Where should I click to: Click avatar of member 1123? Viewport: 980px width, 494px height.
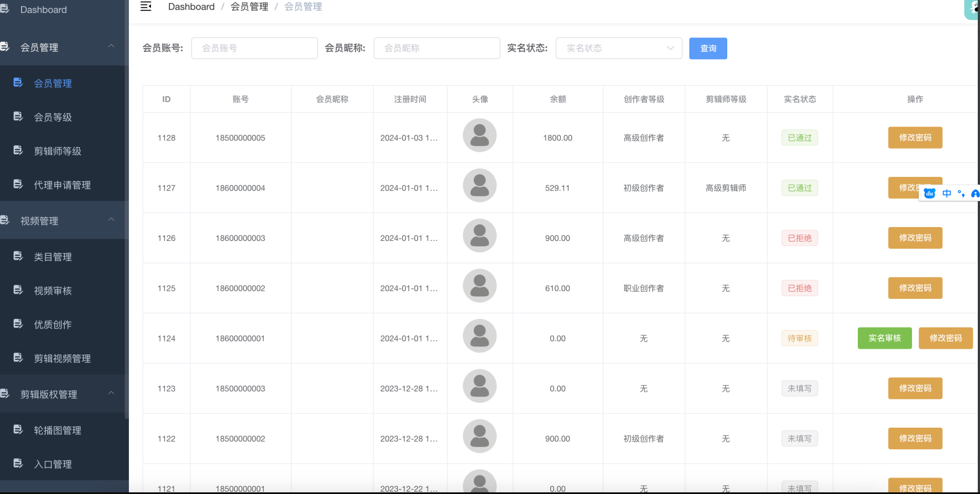[x=479, y=386]
